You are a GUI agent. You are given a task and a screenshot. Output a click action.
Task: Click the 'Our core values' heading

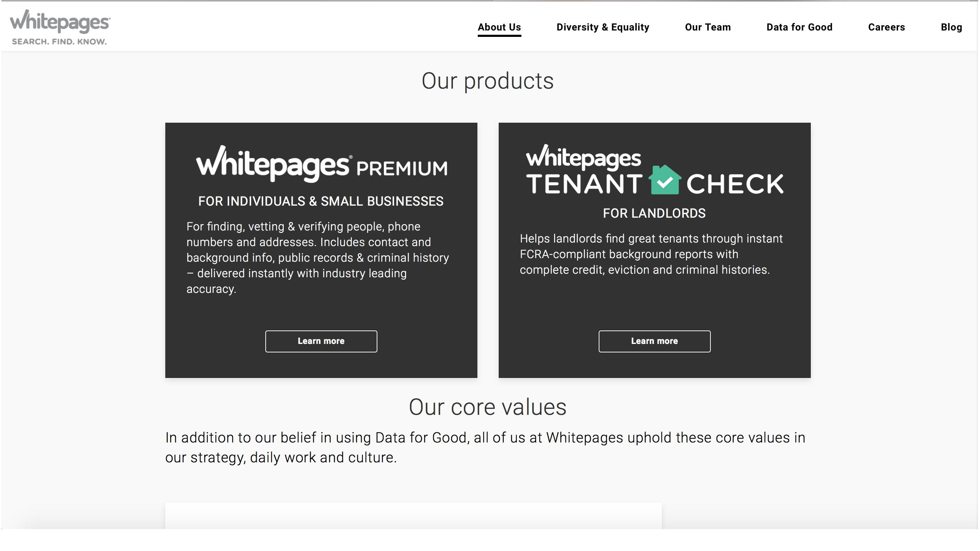pos(487,407)
